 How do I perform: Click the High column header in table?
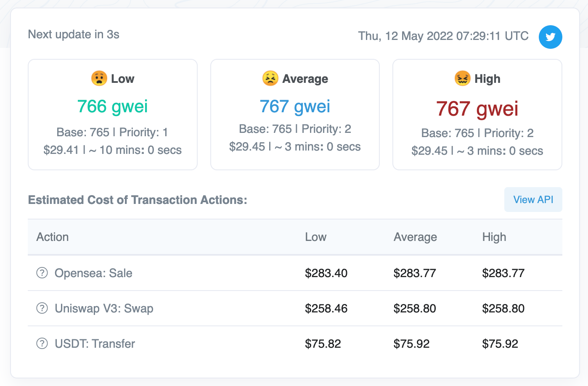point(494,237)
